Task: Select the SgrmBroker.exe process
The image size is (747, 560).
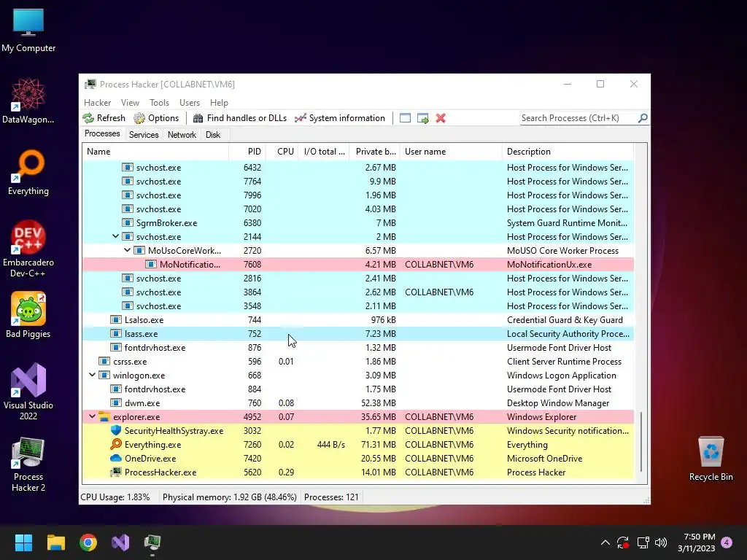Action: (x=357, y=223)
